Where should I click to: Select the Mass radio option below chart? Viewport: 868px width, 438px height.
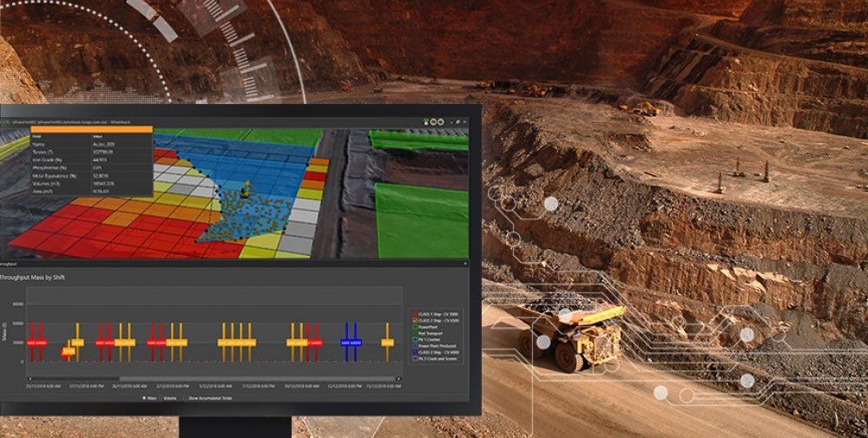[x=143, y=398]
